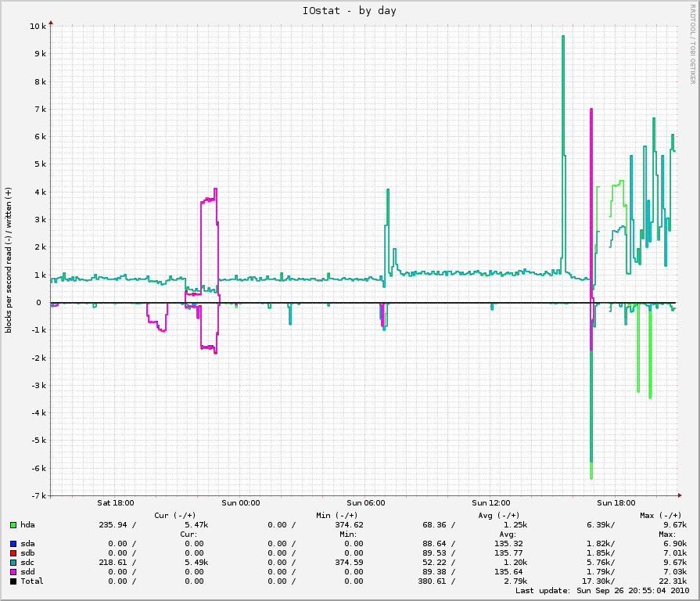Click Total average written value '2.79k'

point(515,581)
